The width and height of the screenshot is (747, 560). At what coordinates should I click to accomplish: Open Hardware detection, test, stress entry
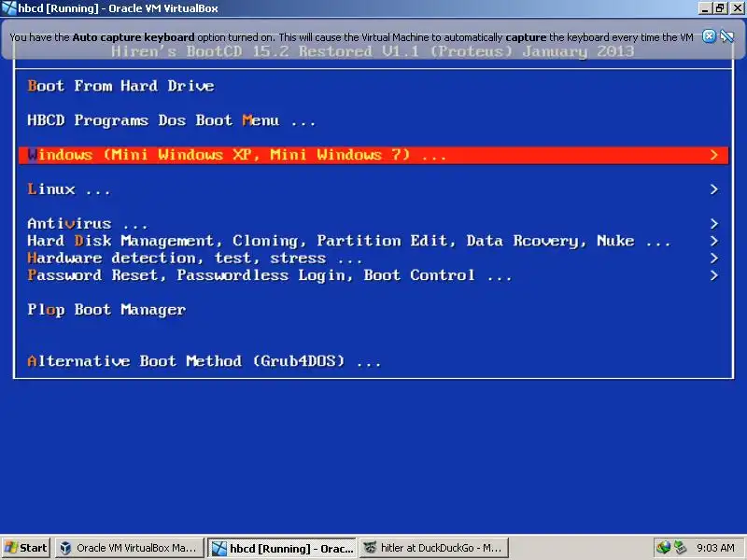pyautogui.click(x=195, y=259)
